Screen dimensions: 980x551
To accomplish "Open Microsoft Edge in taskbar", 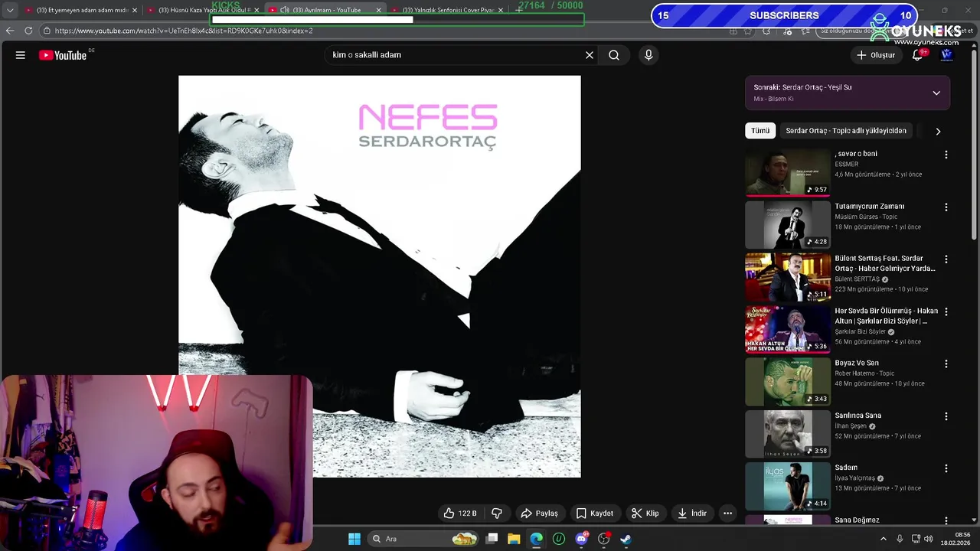I will (536, 539).
